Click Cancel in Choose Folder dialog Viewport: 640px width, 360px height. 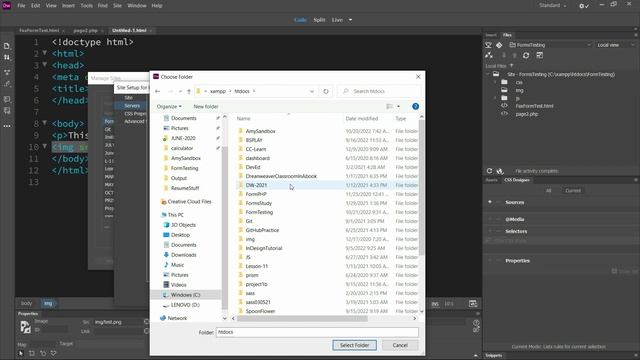coord(400,345)
